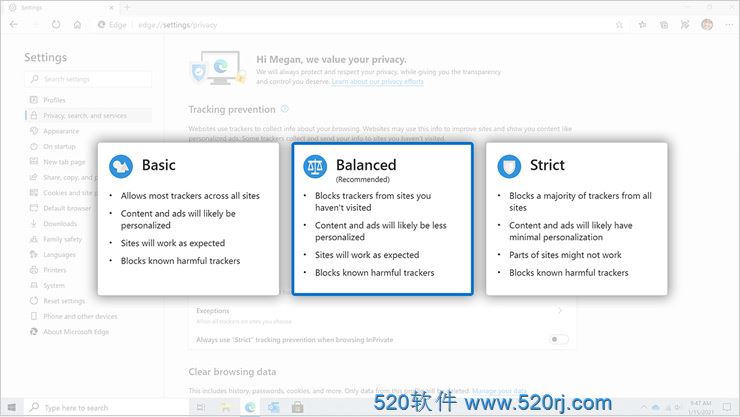Reload the page with the refresh icon
740x417 pixels.
[56, 25]
